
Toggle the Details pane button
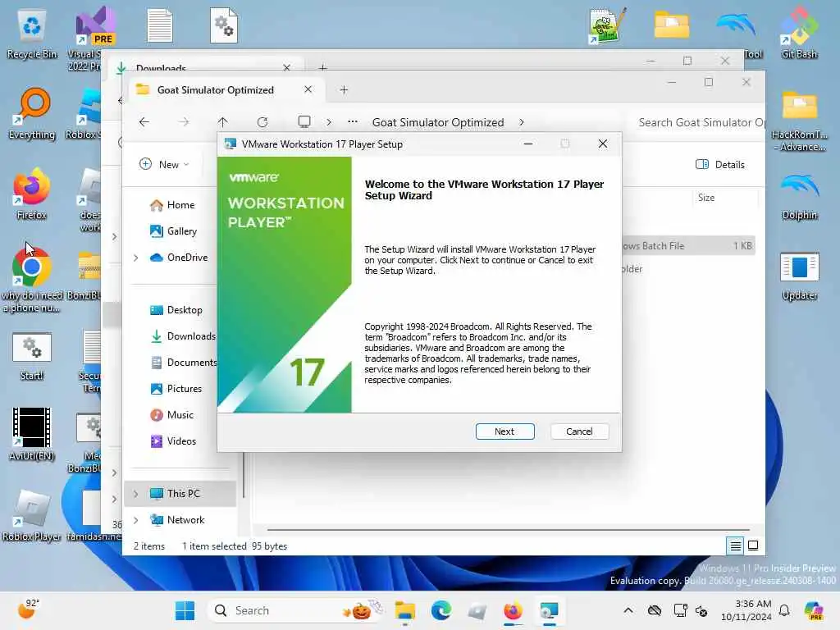pos(720,164)
